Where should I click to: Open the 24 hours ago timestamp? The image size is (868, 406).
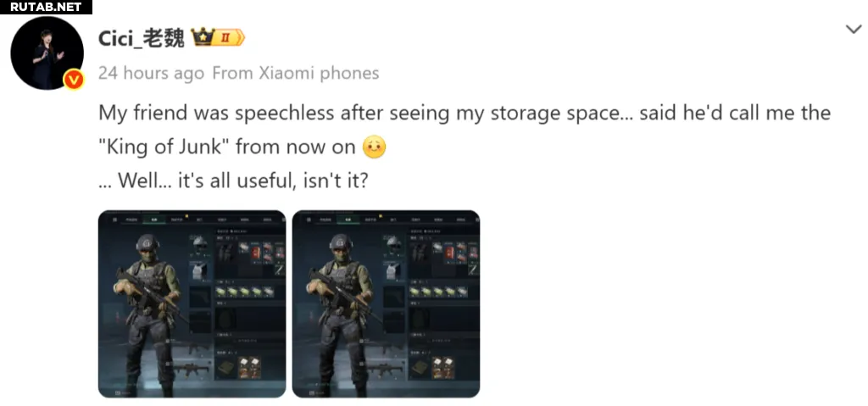(151, 73)
